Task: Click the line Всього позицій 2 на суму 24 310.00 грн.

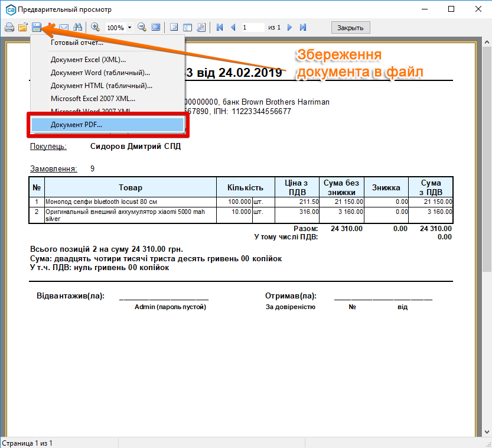Action: point(106,249)
